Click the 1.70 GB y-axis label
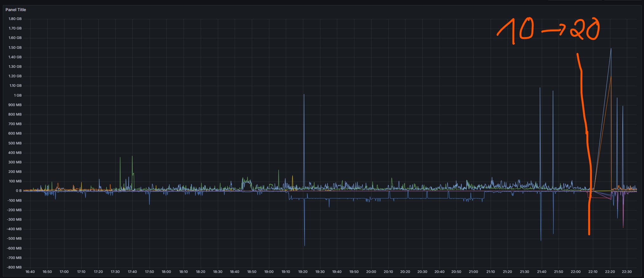The width and height of the screenshot is (644, 278). click(15, 28)
